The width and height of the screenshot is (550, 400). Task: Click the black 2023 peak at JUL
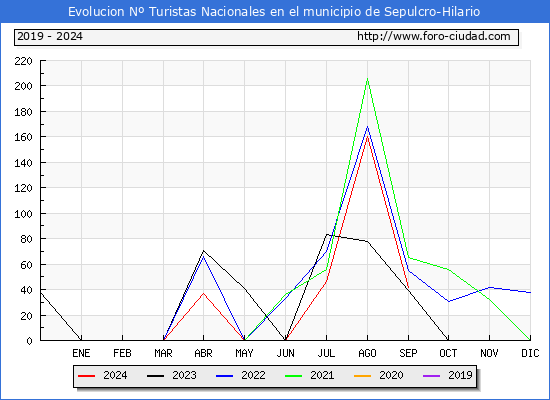pos(327,234)
